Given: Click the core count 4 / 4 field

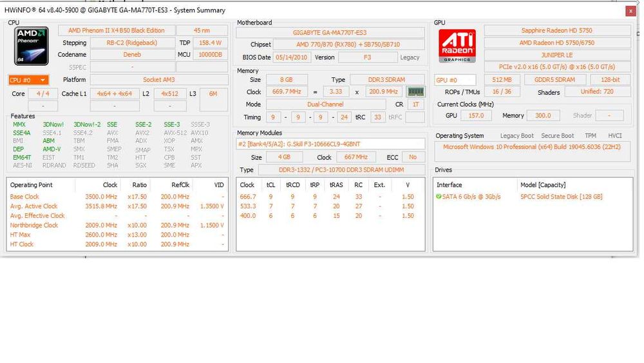Looking at the screenshot, I should (43, 93).
